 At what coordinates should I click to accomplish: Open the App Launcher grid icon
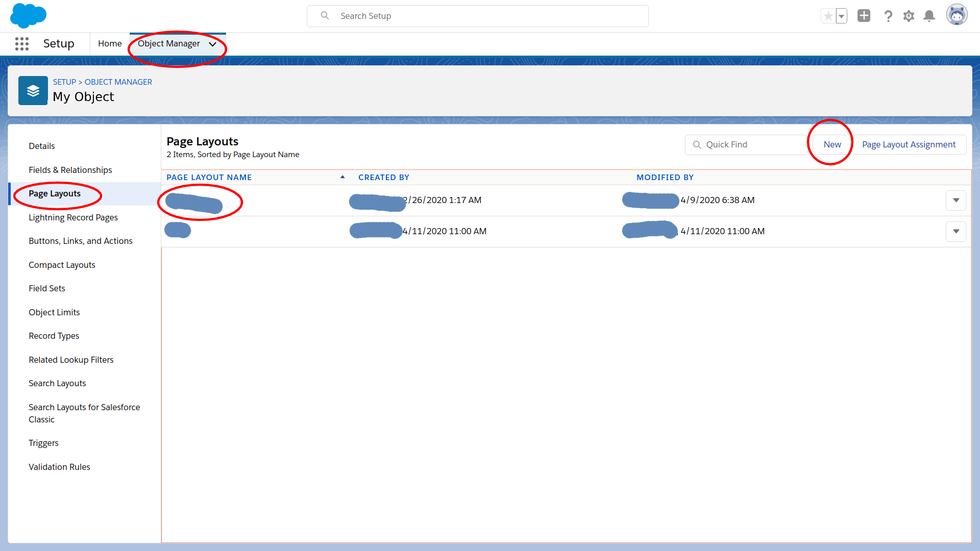tap(22, 44)
